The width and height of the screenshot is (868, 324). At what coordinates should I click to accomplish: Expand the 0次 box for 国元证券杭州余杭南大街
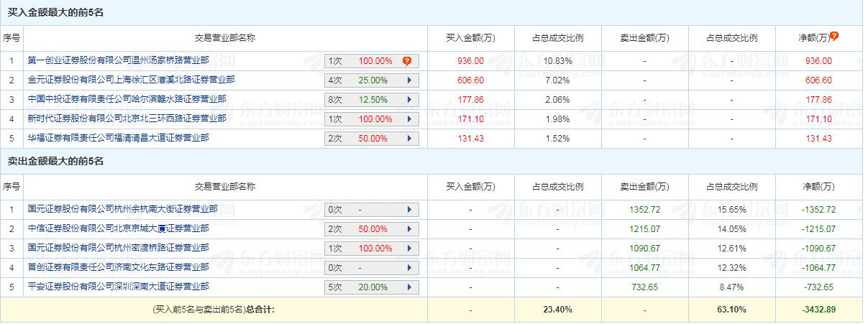(x=371, y=210)
